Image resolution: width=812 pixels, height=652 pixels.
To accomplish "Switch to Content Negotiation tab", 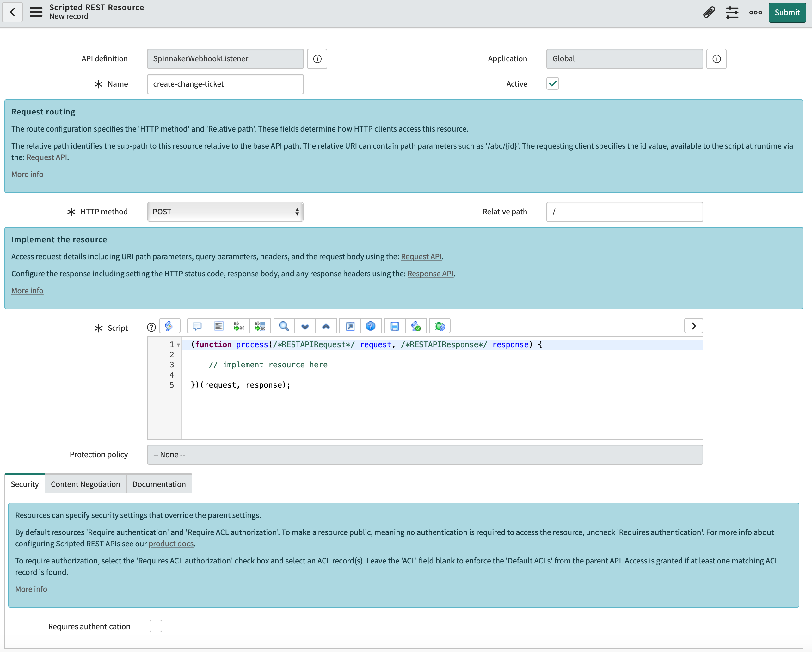I will [85, 484].
